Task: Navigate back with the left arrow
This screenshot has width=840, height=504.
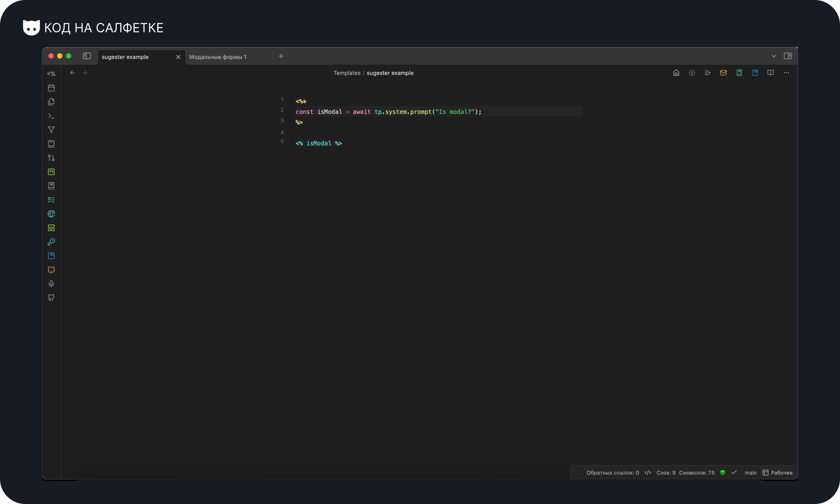Action: [73, 73]
